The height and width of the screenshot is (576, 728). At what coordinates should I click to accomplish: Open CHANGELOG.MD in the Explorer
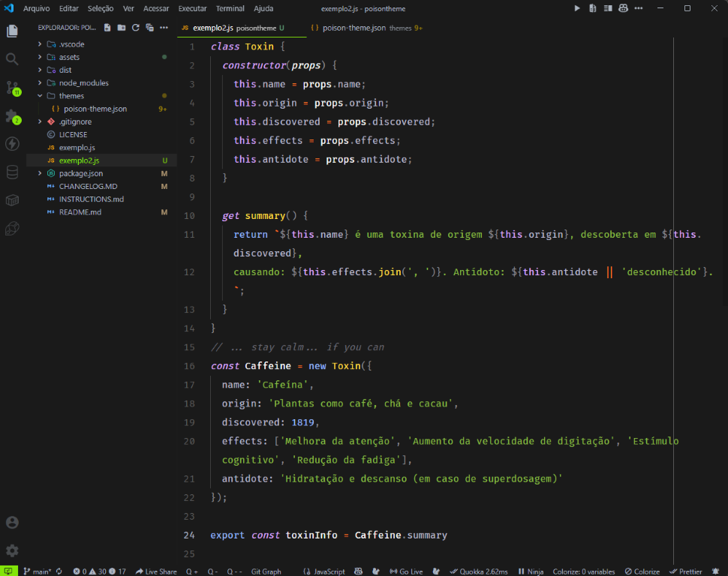tap(89, 186)
